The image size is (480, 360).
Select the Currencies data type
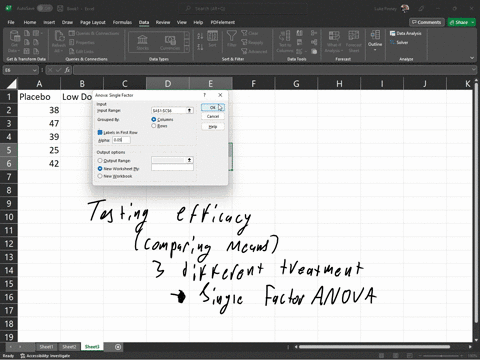(170, 42)
